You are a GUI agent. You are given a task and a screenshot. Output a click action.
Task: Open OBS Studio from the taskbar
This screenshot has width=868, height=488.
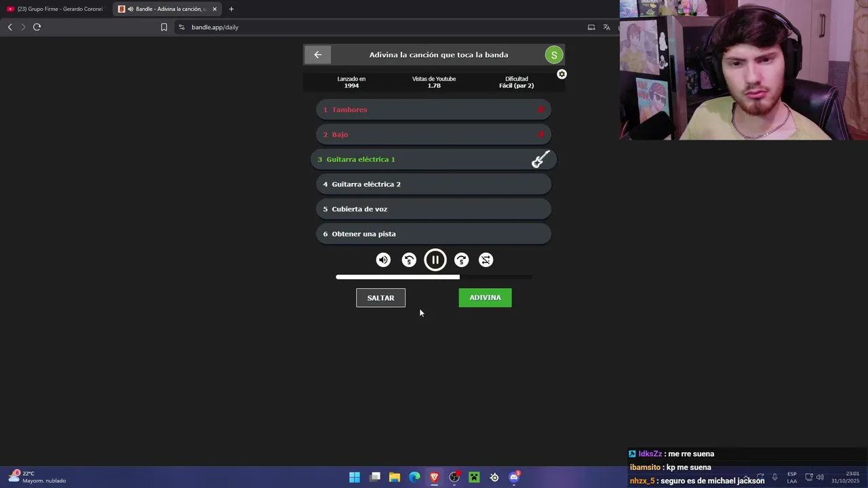454,477
